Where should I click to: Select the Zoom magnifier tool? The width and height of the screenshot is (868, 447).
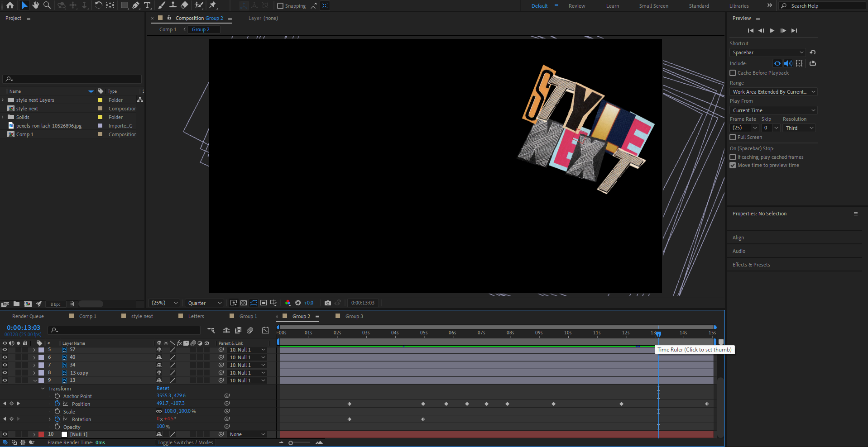point(47,5)
